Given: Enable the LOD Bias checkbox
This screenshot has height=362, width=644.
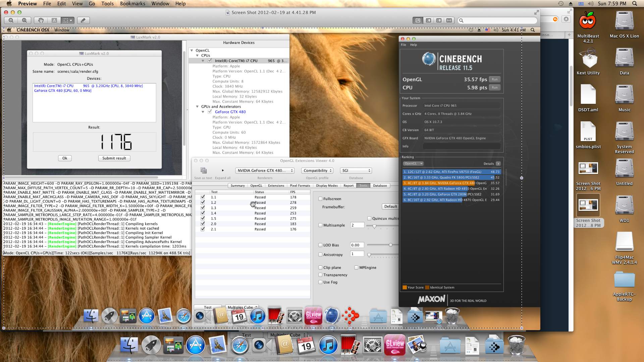Looking at the screenshot, I should (x=320, y=245).
